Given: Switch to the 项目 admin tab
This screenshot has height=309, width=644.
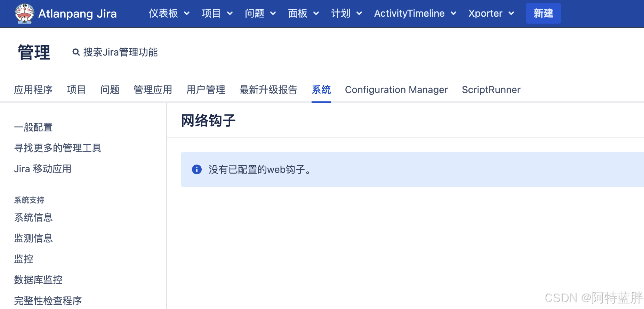Looking at the screenshot, I should (77, 90).
